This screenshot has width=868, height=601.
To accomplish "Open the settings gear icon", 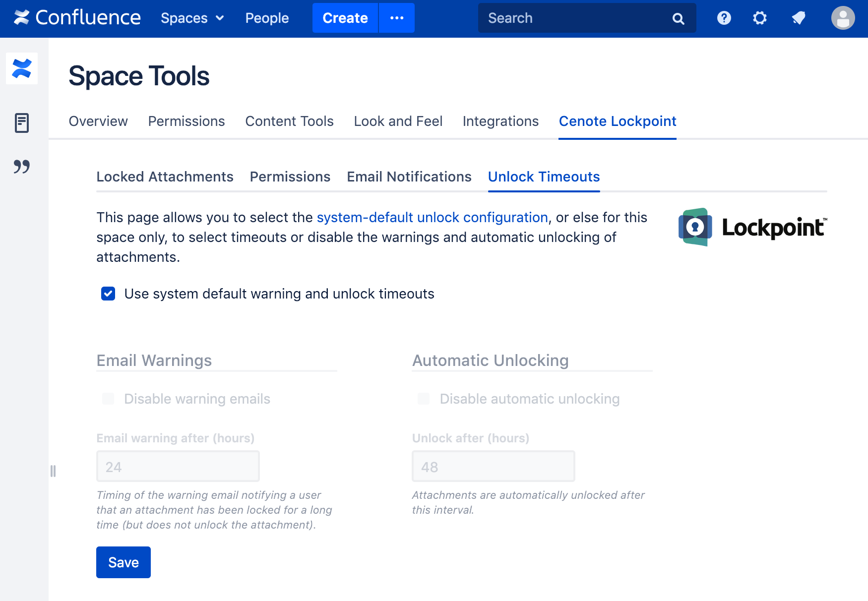I will [x=759, y=18].
